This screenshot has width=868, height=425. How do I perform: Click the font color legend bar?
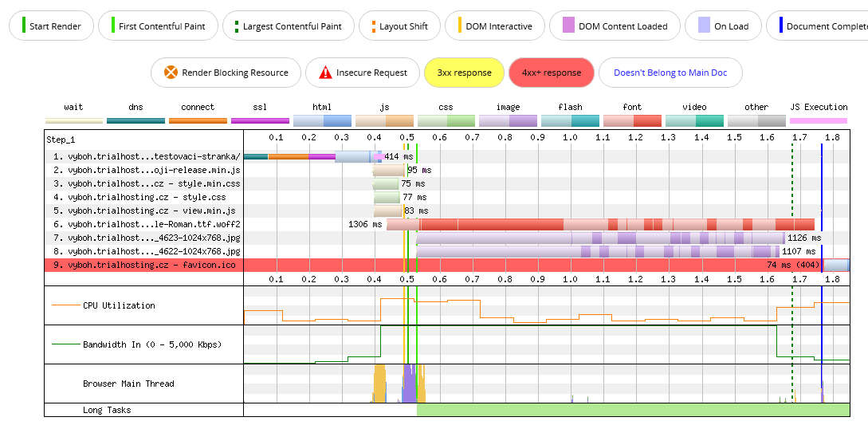click(632, 120)
